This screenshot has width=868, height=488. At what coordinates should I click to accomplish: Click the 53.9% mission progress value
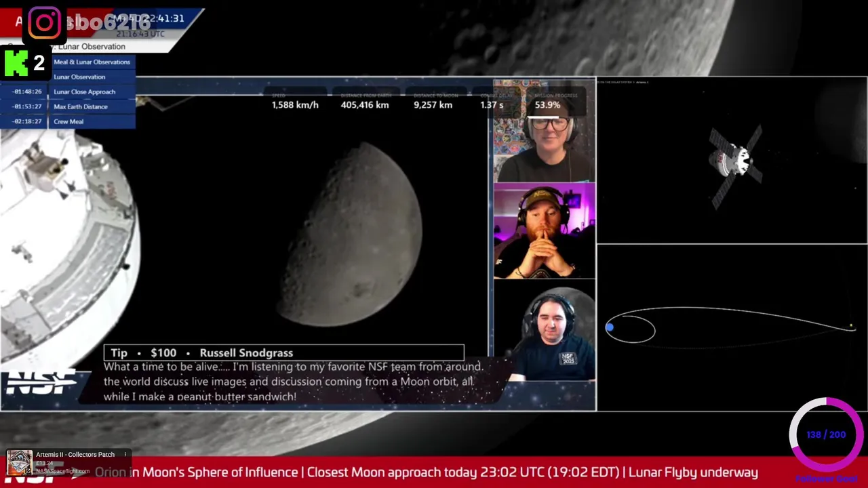click(547, 105)
